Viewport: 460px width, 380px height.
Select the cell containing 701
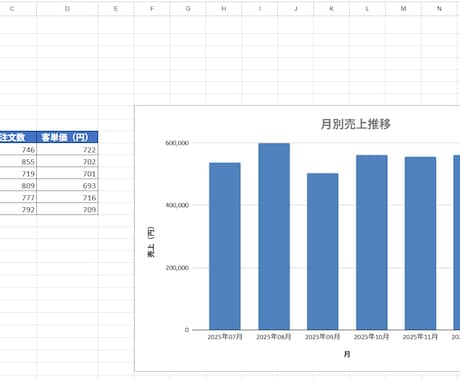(x=67, y=173)
